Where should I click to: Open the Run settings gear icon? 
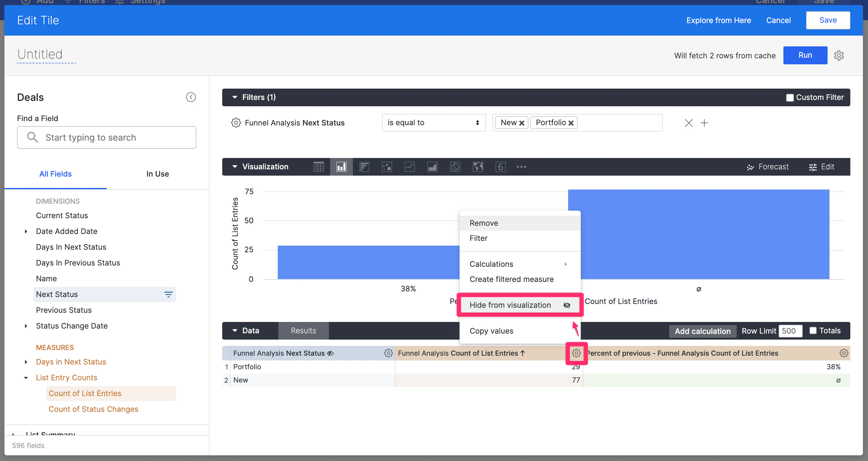coord(839,55)
